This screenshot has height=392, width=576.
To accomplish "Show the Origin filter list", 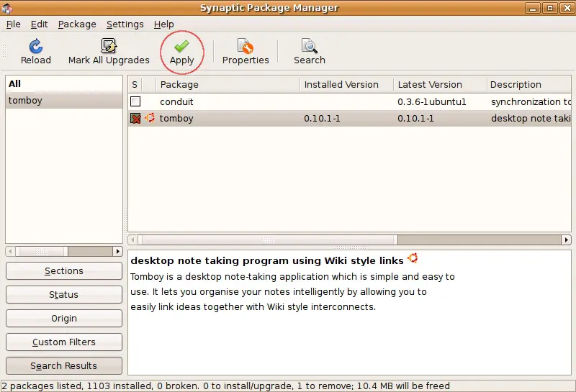I will [64, 318].
